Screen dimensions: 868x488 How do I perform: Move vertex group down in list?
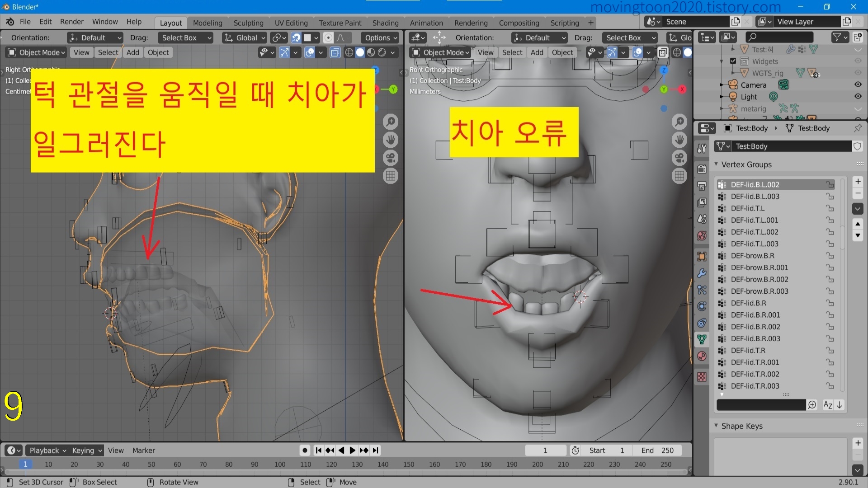point(858,235)
